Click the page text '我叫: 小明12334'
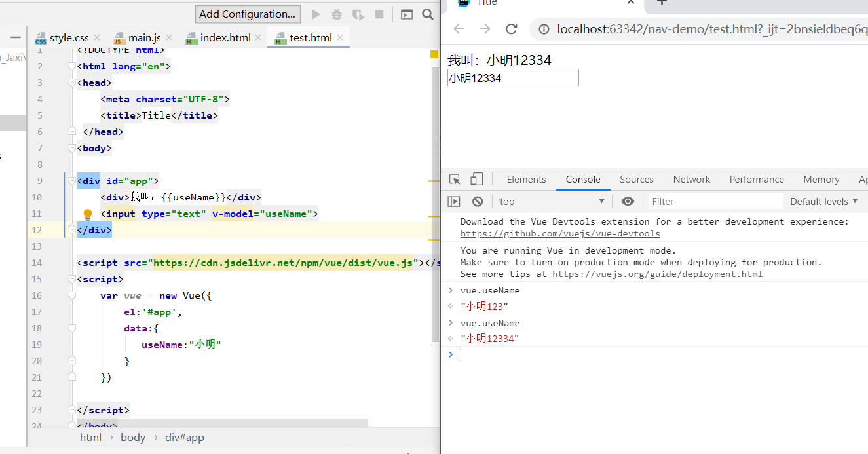This screenshot has height=454, width=868. click(499, 60)
